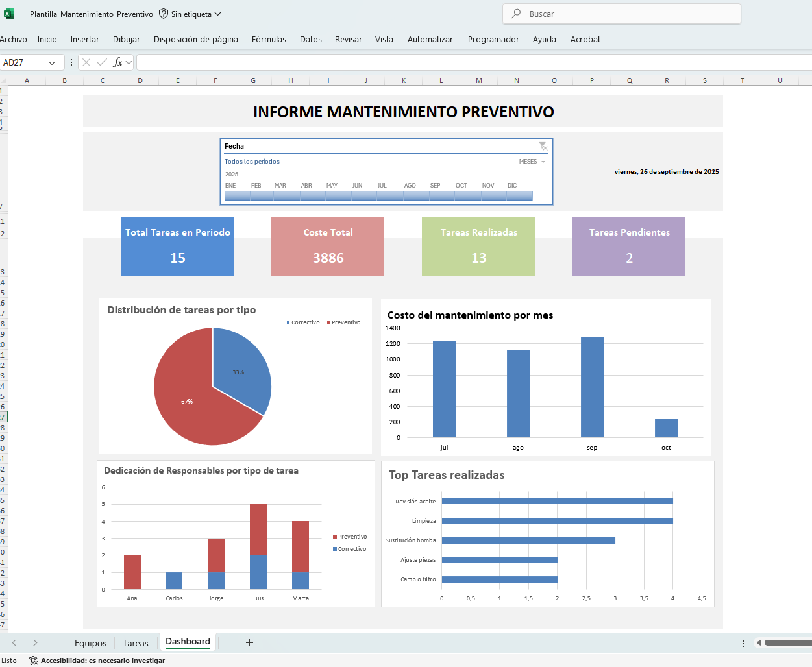The width and height of the screenshot is (812, 667).
Task: Click the Todos los períodos label
Action: point(253,162)
